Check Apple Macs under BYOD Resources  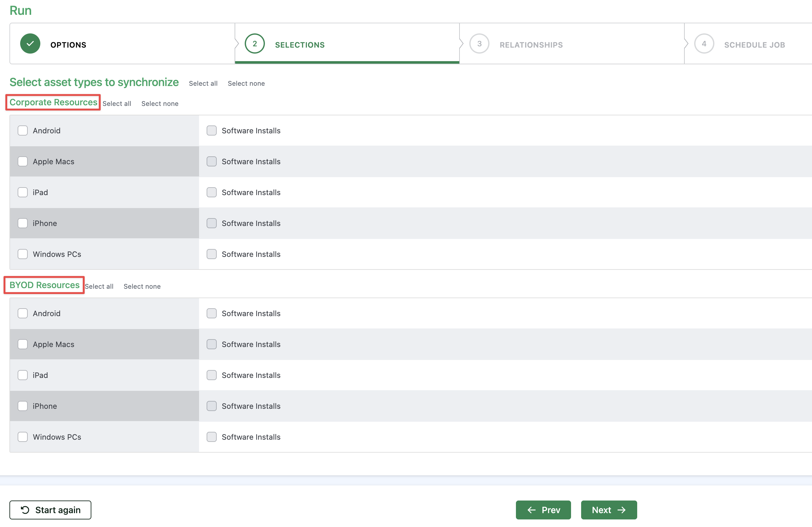(x=22, y=344)
